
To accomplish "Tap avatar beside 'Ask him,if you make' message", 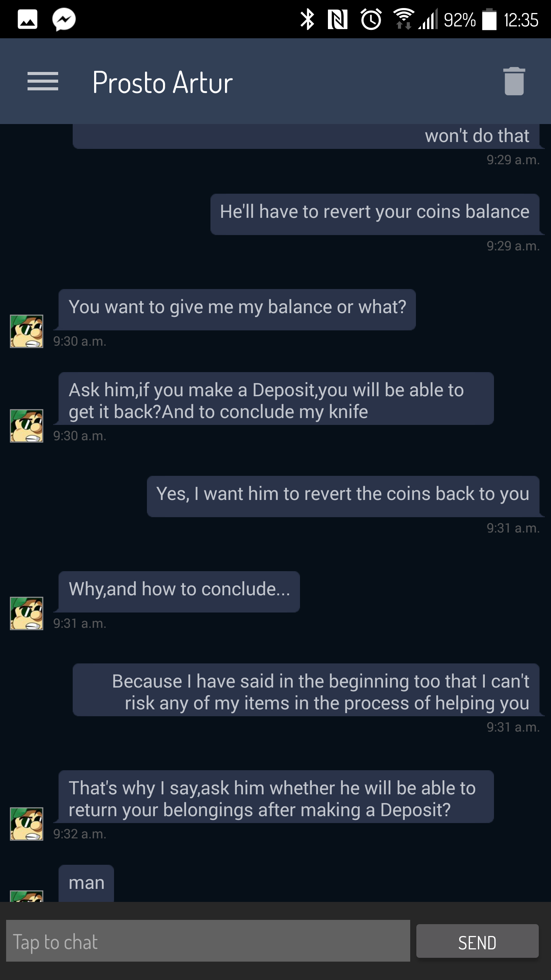I will click(26, 426).
